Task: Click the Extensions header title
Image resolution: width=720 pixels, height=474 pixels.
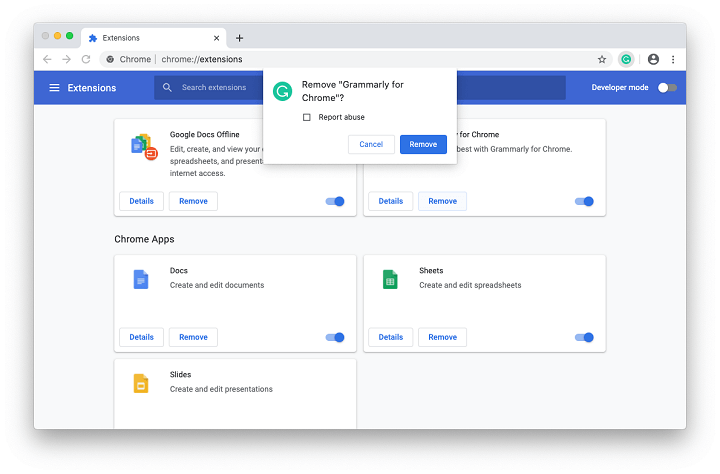Action: 92,88
